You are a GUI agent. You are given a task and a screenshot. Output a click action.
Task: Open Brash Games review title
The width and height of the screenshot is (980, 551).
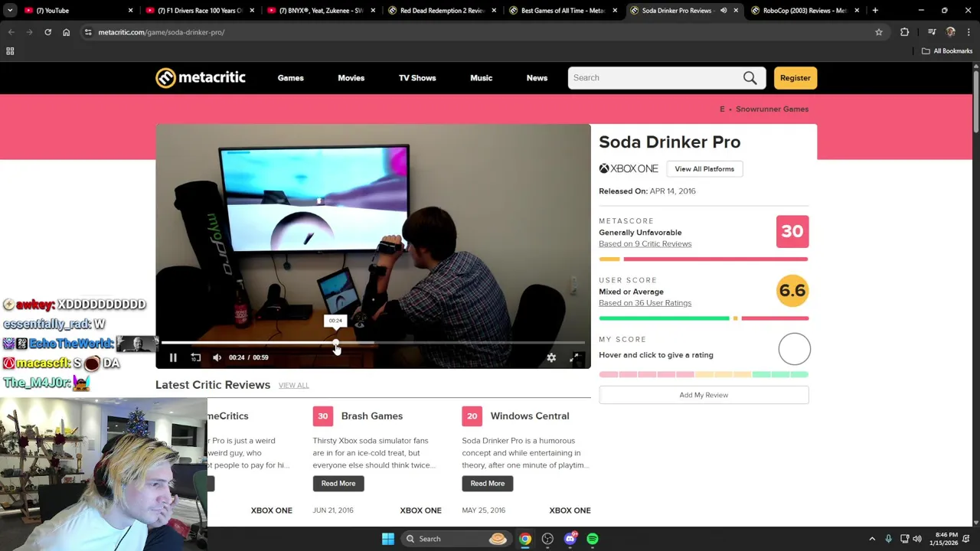click(371, 416)
